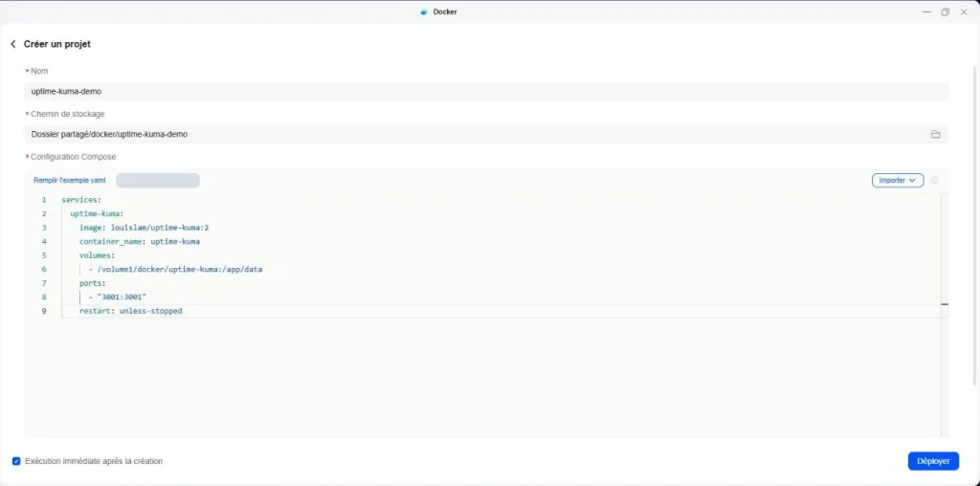
Task: Click the "volumes:" line in editor
Action: click(x=97, y=254)
